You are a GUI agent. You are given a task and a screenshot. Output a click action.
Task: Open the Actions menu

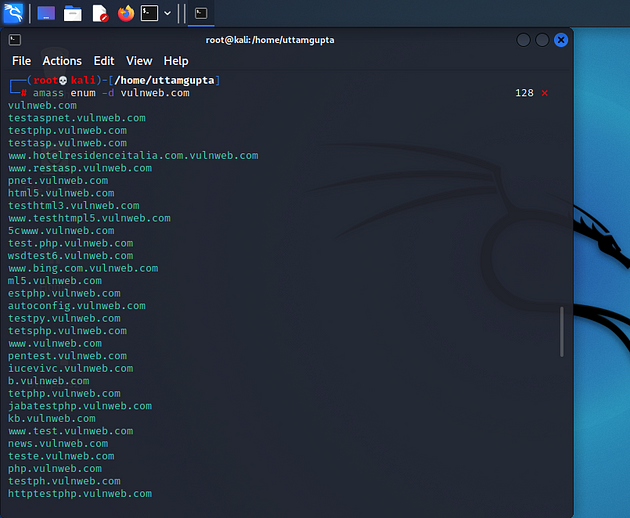(62, 61)
